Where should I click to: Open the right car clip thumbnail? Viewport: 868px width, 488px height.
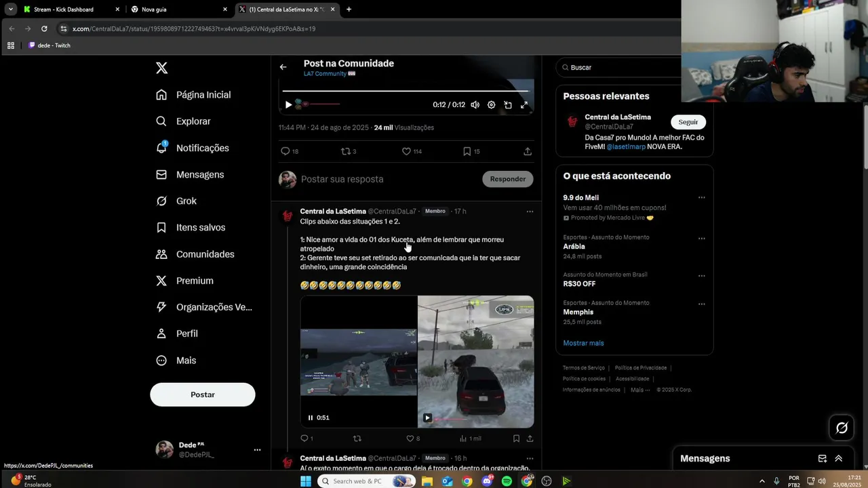(476, 361)
